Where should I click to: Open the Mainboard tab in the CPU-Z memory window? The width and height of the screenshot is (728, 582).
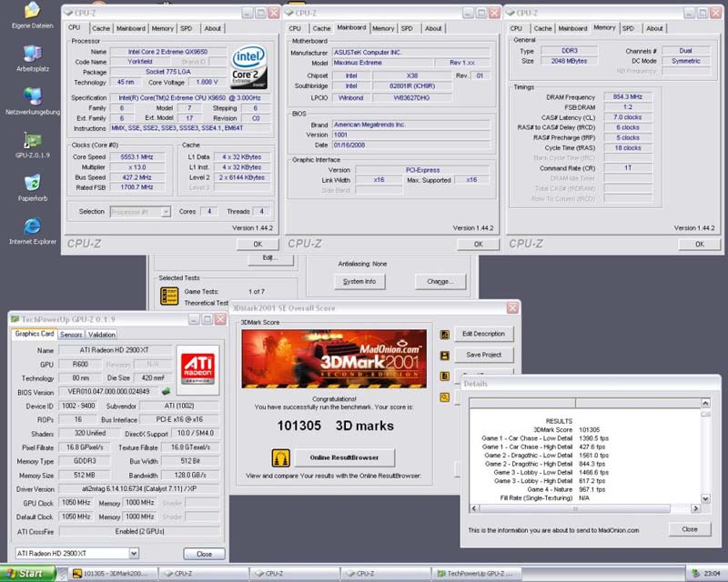coord(572,28)
